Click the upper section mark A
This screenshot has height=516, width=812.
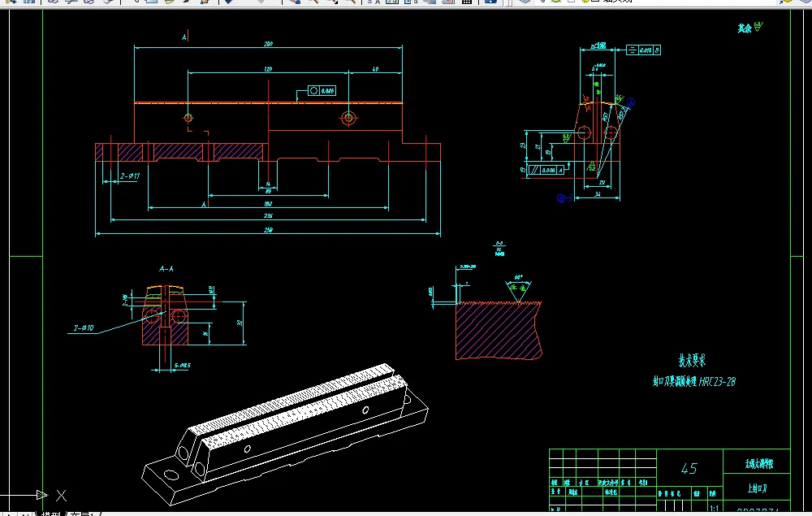pos(184,37)
